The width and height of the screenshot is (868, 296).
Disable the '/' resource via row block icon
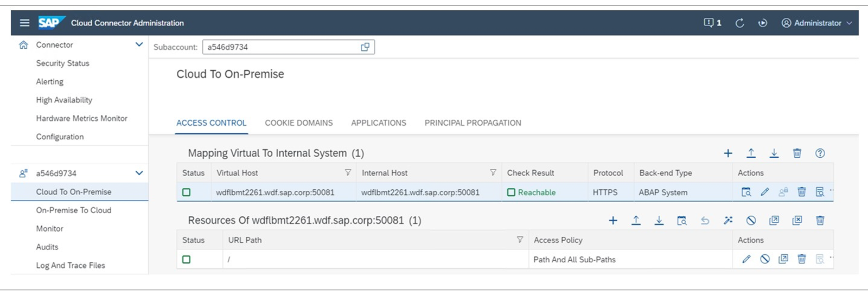point(765,259)
